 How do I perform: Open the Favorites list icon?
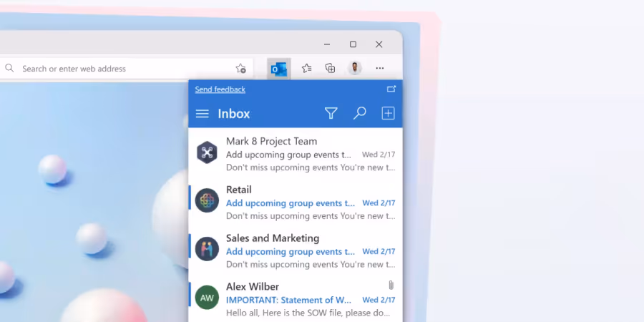[x=306, y=69]
